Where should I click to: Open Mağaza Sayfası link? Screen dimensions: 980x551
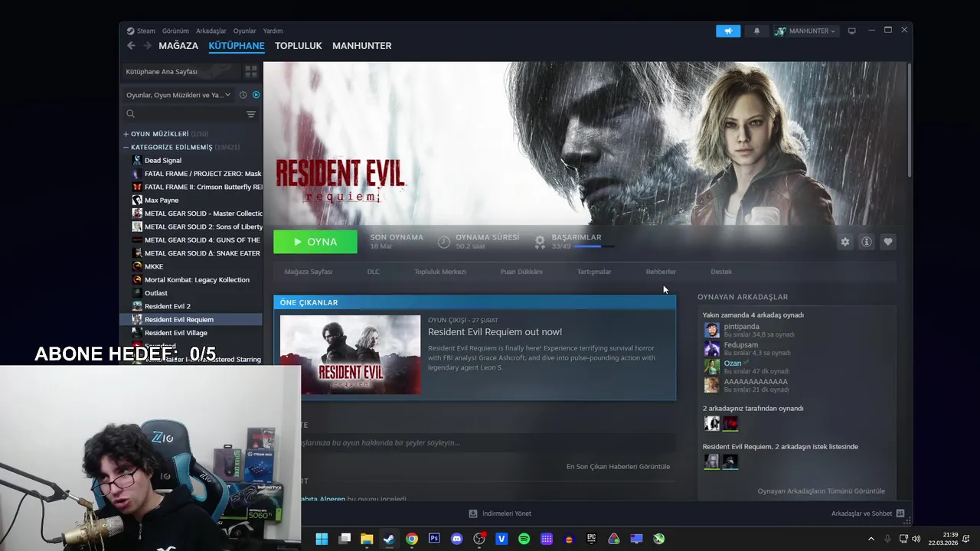[x=309, y=272]
